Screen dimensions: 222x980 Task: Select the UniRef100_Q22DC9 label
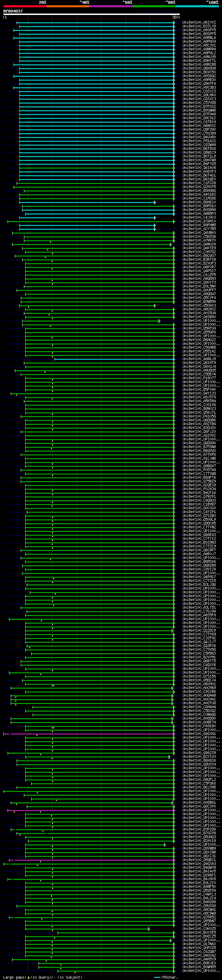click(x=199, y=631)
